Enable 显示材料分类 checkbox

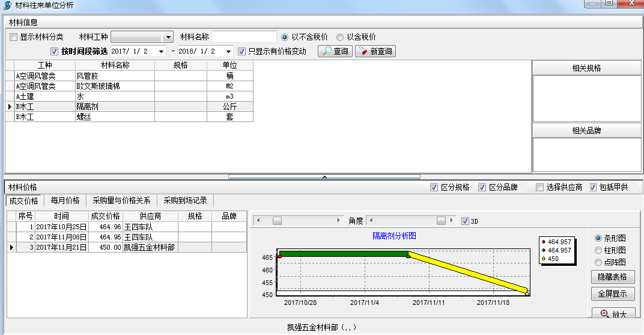[x=13, y=37]
